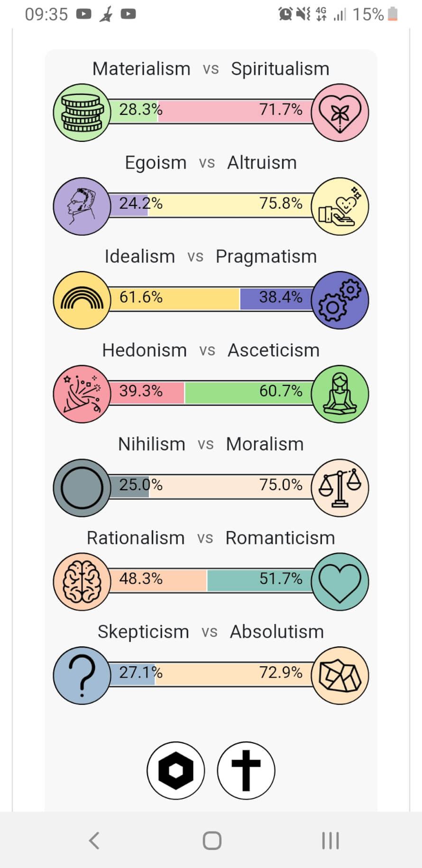Tap the Asceticism meditation icon
Viewport: 422px width, 868px height.
(x=340, y=394)
